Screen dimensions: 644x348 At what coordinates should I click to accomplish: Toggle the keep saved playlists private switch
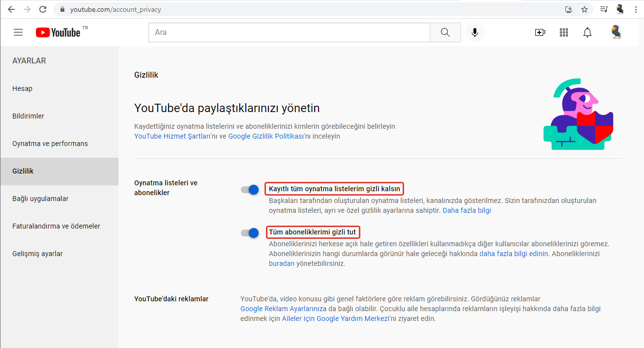(x=250, y=190)
